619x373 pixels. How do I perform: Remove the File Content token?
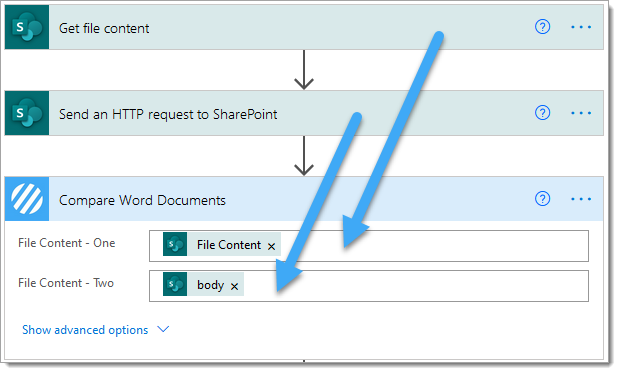272,247
